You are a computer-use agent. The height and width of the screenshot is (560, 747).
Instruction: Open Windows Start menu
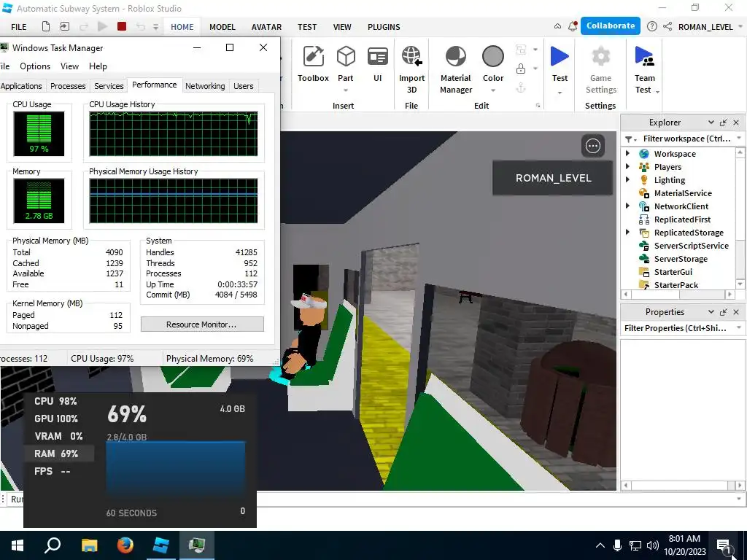click(x=18, y=545)
